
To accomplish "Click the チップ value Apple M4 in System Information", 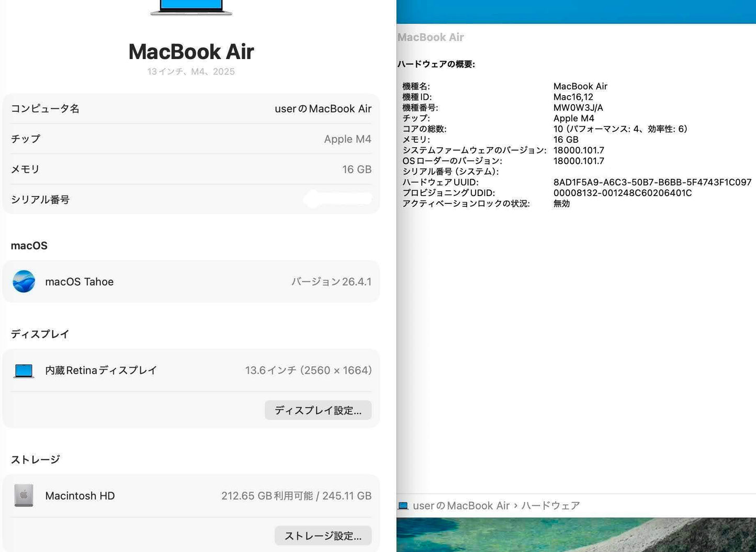I will click(574, 119).
